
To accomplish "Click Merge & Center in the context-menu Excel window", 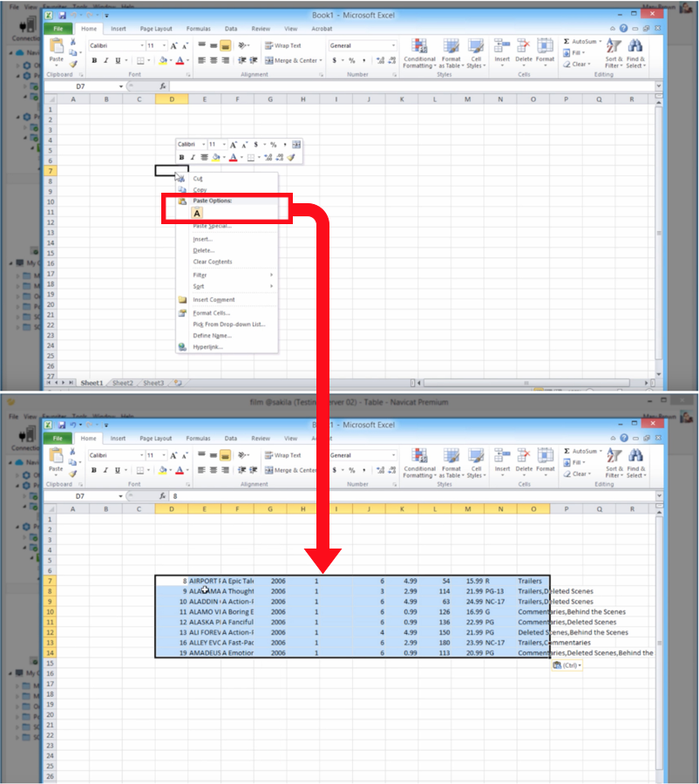I will pyautogui.click(x=291, y=60).
